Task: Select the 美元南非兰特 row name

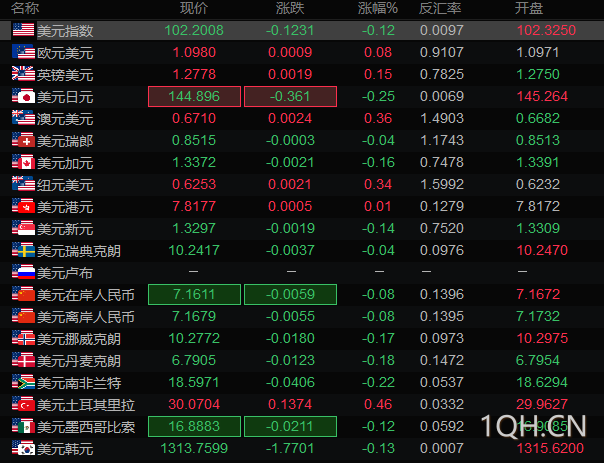Action: pos(79,382)
